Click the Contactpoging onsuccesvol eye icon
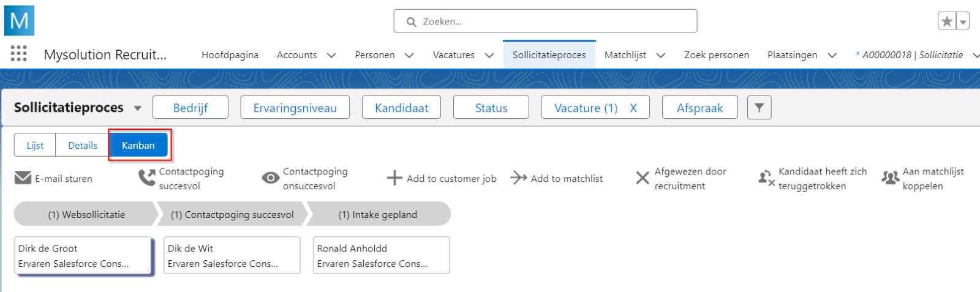The image size is (980, 292). point(271,178)
